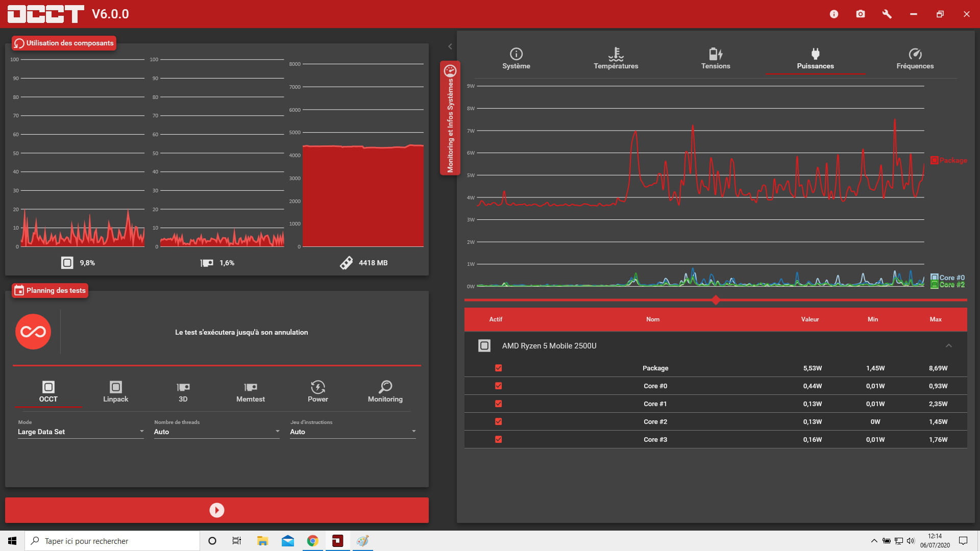This screenshot has width=980, height=551.
Task: Toggle the Core #2 legend swatch on graph
Action: click(934, 285)
